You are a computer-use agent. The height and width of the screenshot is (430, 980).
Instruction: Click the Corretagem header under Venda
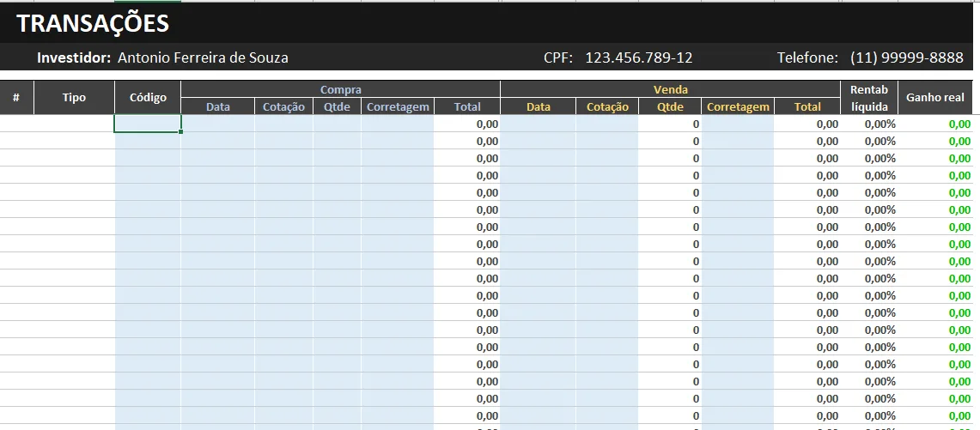tap(738, 107)
